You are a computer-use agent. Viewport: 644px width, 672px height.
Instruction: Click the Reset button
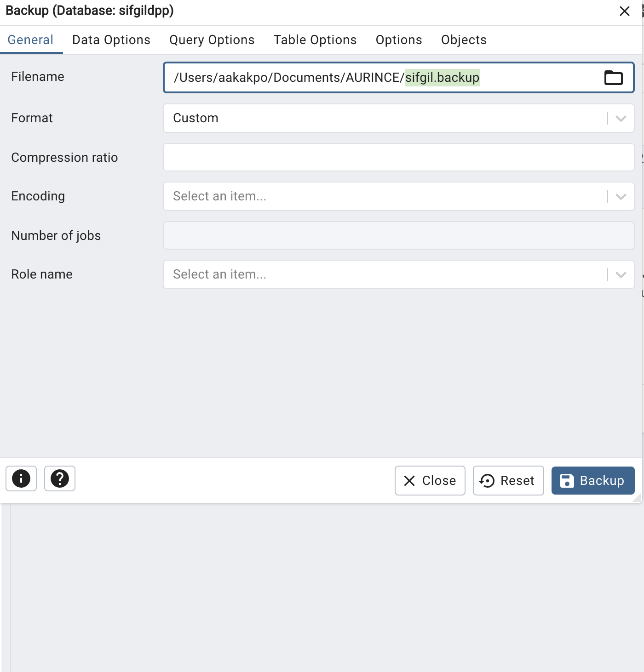pyautogui.click(x=508, y=480)
